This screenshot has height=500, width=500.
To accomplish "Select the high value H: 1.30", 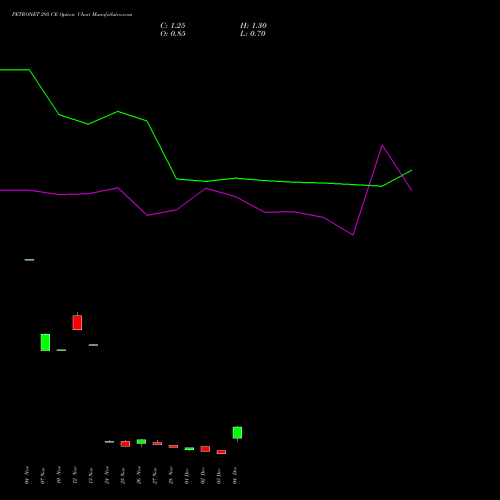I will point(253,26).
